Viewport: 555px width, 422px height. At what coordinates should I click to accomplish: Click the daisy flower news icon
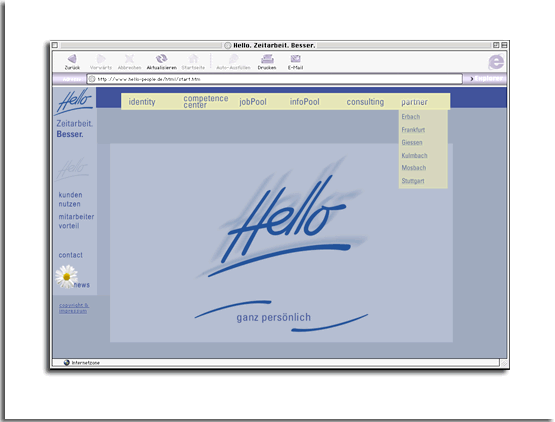coord(66,276)
